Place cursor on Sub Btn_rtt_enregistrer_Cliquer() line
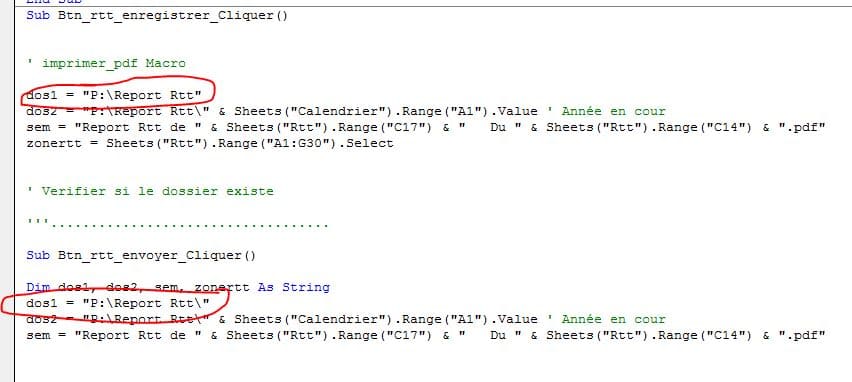Screen dimensions: 852x382 (157, 15)
